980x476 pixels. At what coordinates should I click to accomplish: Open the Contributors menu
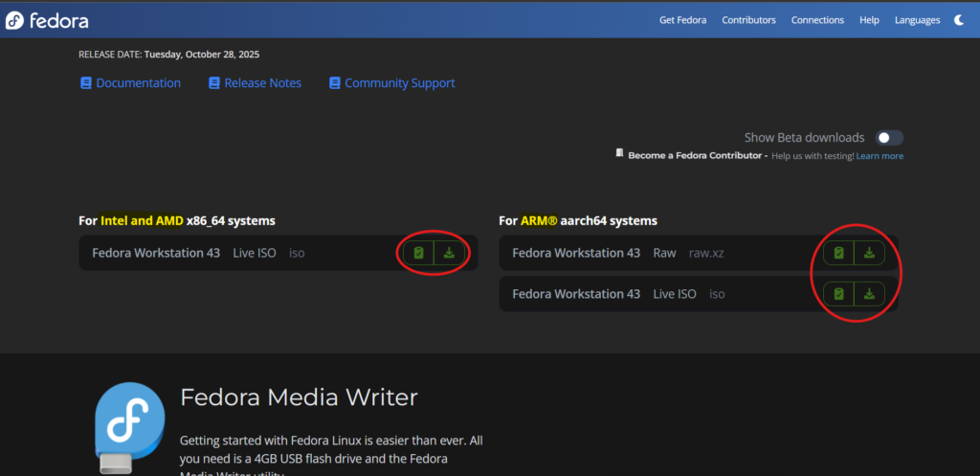(748, 20)
